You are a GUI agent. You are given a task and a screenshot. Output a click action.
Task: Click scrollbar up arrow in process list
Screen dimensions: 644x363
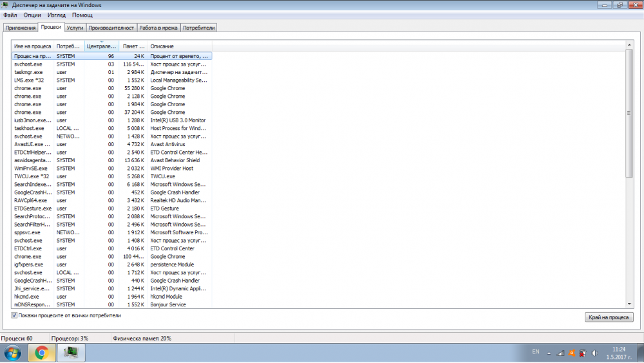[629, 44]
